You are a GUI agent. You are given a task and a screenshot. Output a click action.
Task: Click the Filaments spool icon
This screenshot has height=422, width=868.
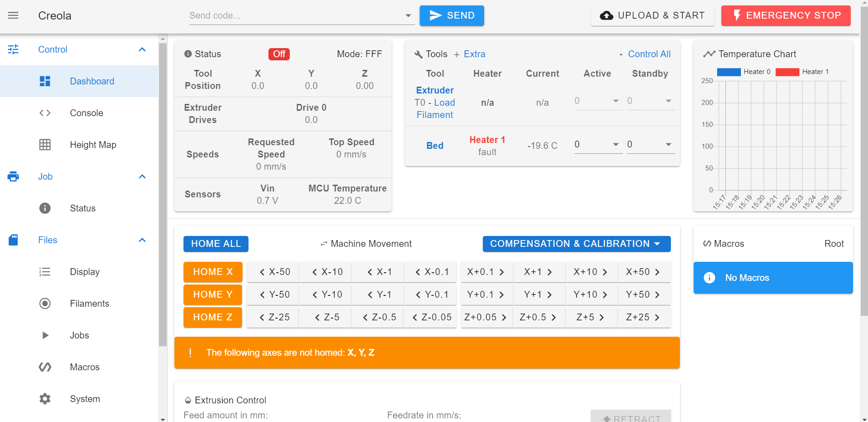45,304
